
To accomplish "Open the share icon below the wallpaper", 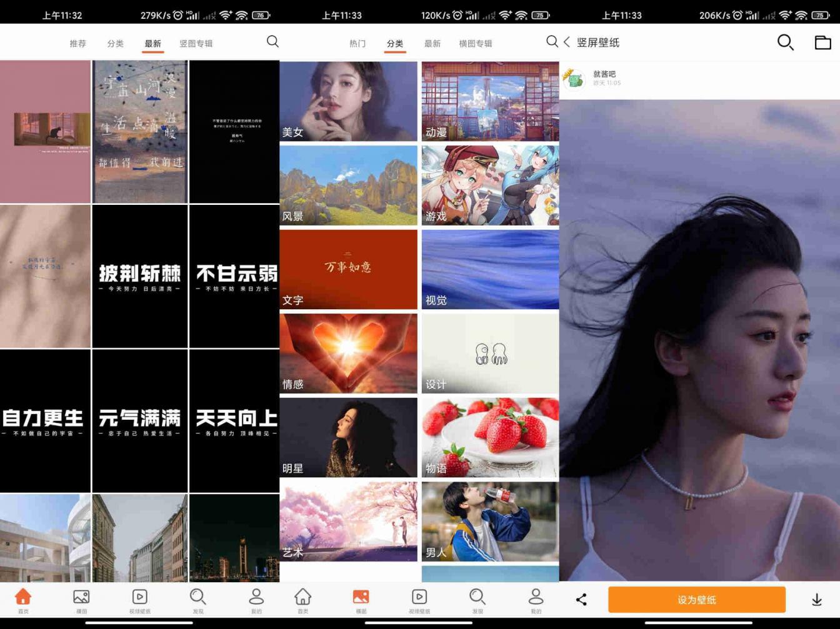I will click(581, 598).
